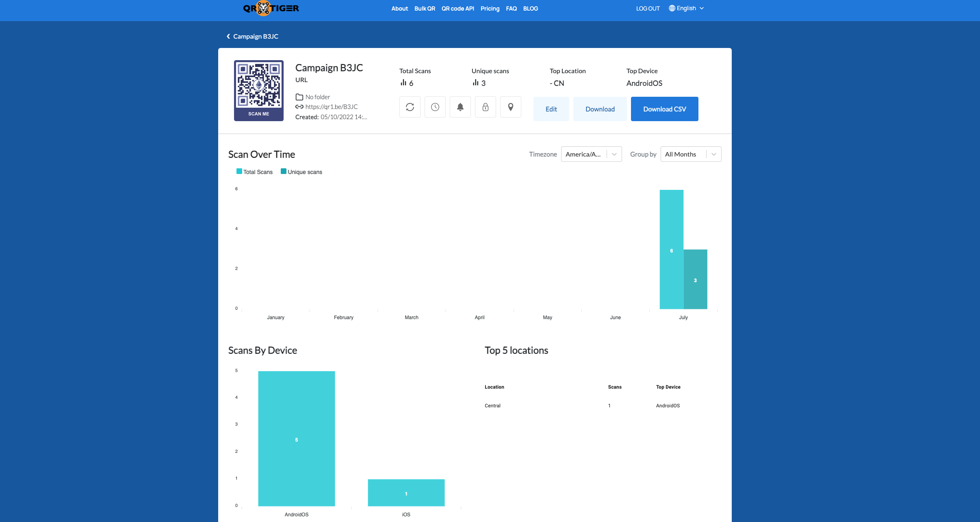The image size is (980, 522).
Task: Click the LOG OUT link
Action: (x=648, y=9)
